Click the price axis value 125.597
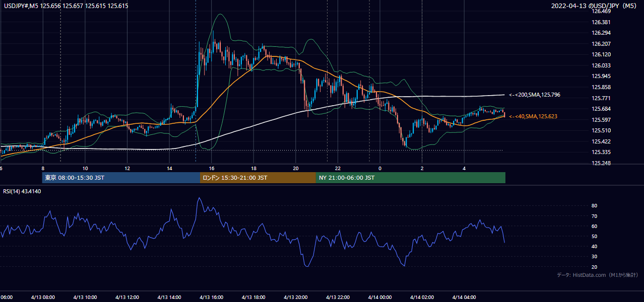 pos(601,120)
